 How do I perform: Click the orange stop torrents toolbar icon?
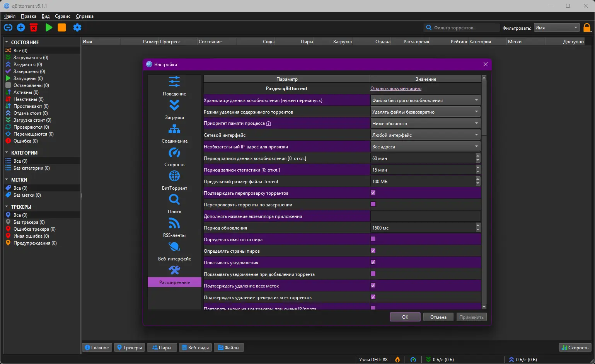[62, 27]
